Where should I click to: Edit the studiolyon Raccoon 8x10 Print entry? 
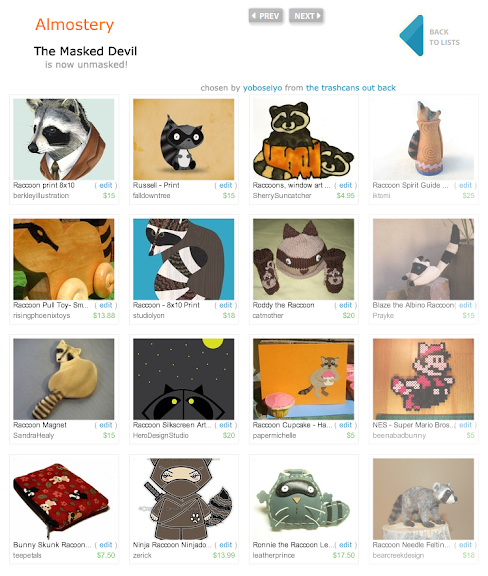tap(226, 305)
